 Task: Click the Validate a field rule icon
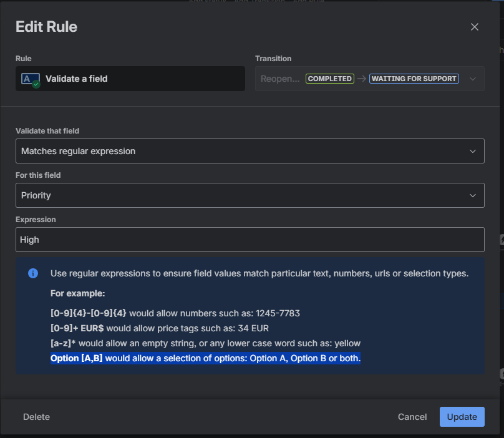coord(31,79)
